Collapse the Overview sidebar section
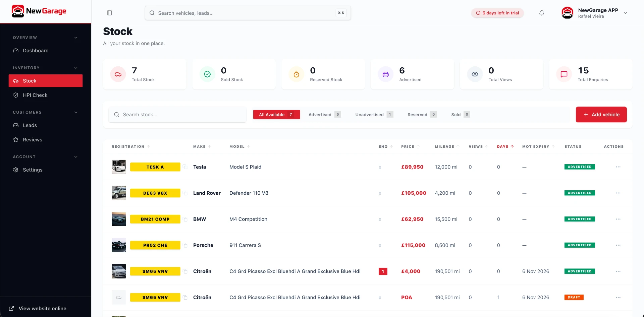This screenshot has width=644, height=317. pos(76,38)
